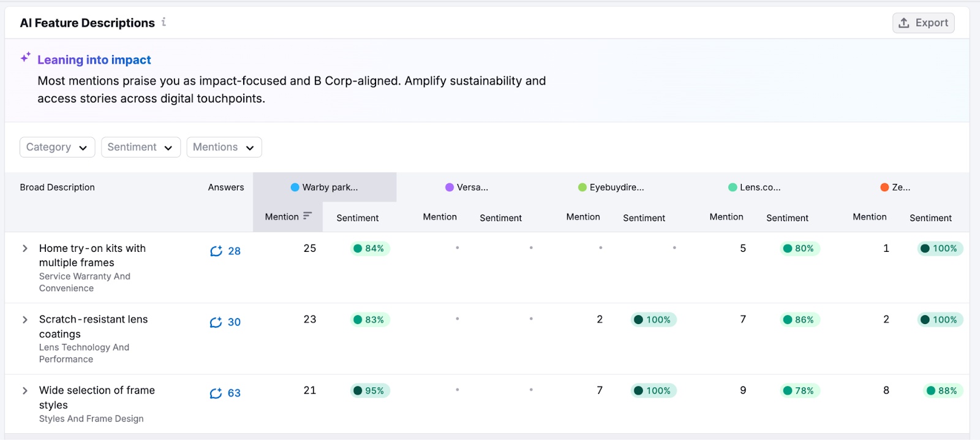Export the AI Feature Descriptions table
The width and height of the screenshot is (980, 440).
(923, 23)
